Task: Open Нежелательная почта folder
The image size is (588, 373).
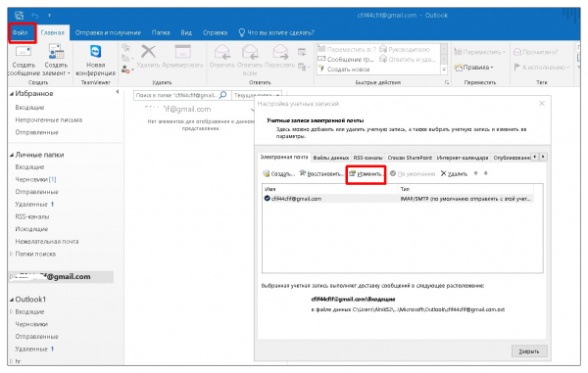Action: (47, 242)
